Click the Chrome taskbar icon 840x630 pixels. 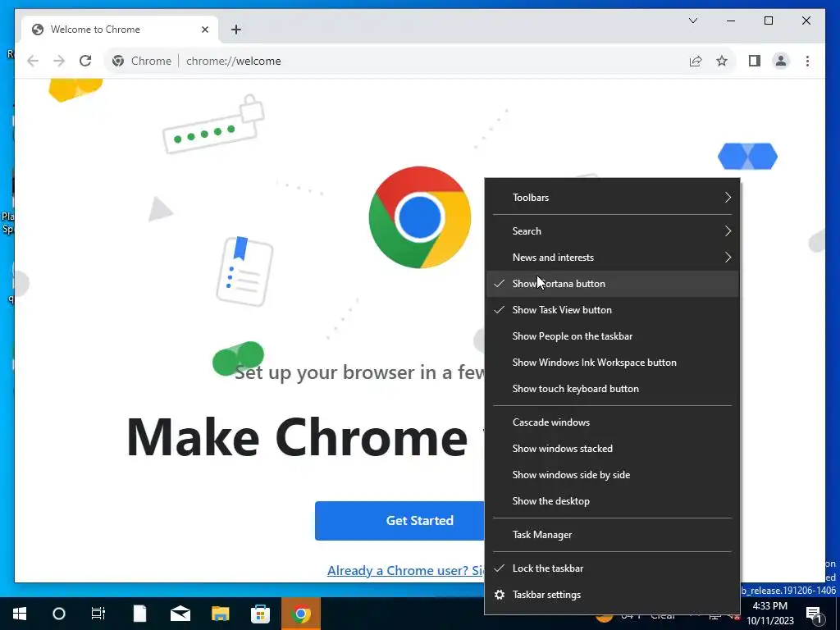pos(301,614)
